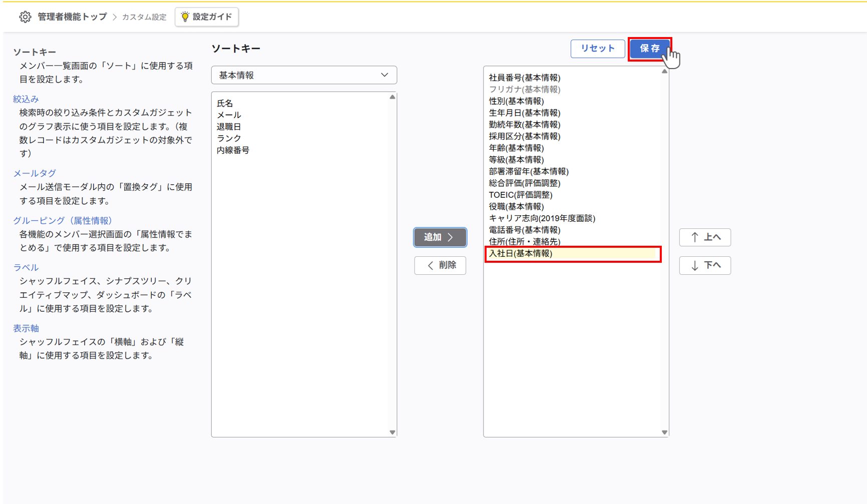The height and width of the screenshot is (504, 867).
Task: Select 退職日 in the left list
Action: (229, 127)
